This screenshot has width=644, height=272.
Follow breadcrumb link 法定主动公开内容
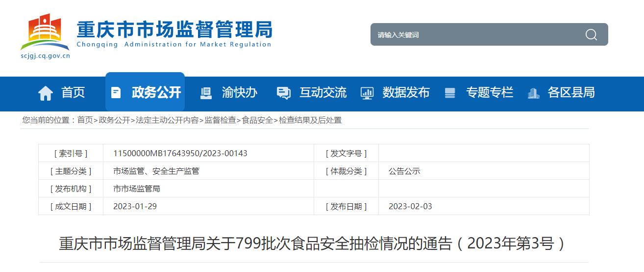(167, 120)
